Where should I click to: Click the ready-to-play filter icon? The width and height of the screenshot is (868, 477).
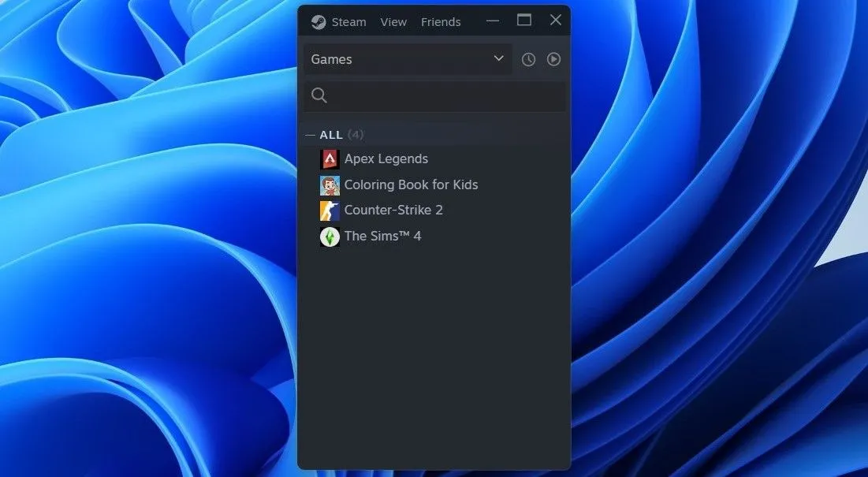click(554, 59)
